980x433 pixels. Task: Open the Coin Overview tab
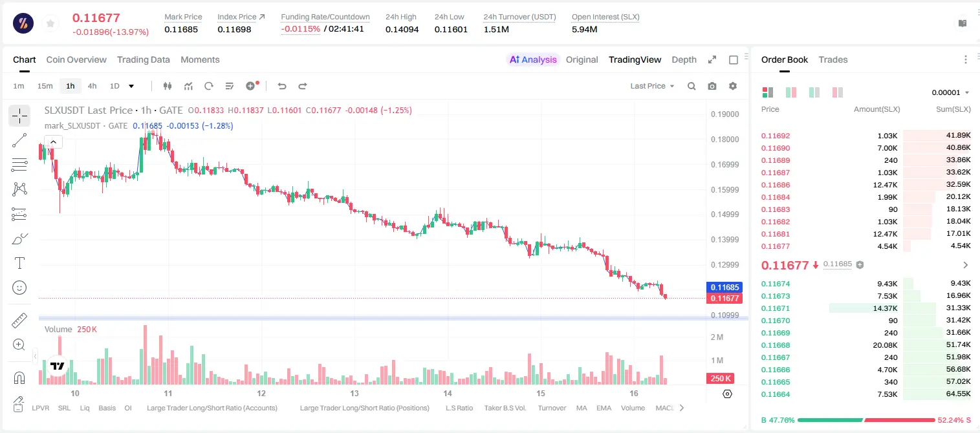pos(76,59)
